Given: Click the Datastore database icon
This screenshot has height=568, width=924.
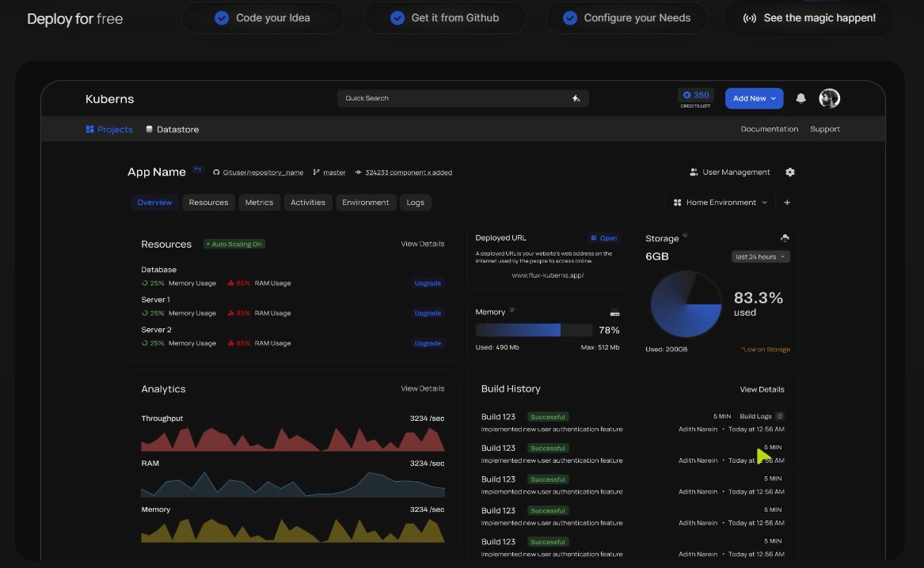Looking at the screenshot, I should [x=149, y=129].
